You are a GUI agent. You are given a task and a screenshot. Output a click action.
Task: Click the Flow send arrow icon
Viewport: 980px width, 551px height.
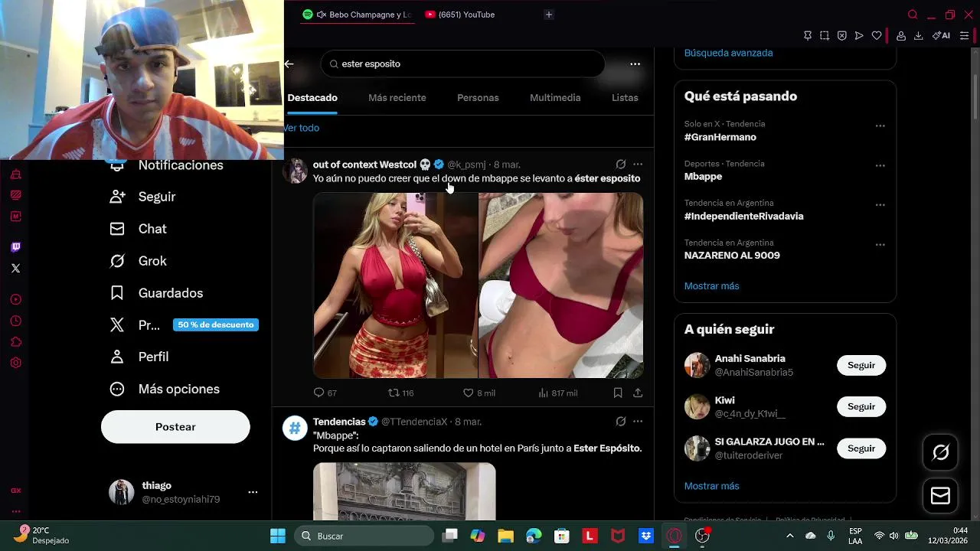[x=859, y=35]
